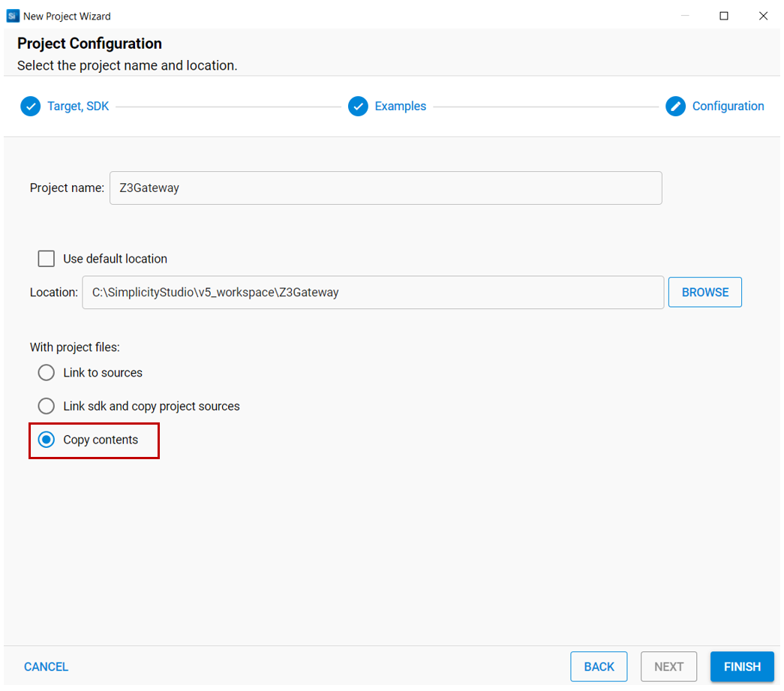
Task: Select the Configuration step label
Action: 728,107
